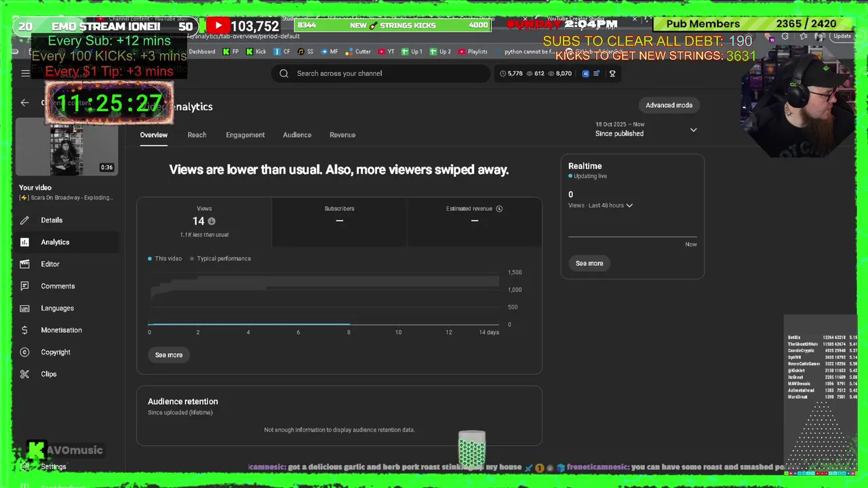The width and height of the screenshot is (868, 488).
Task: Open the YT bookmark
Action: (387, 52)
